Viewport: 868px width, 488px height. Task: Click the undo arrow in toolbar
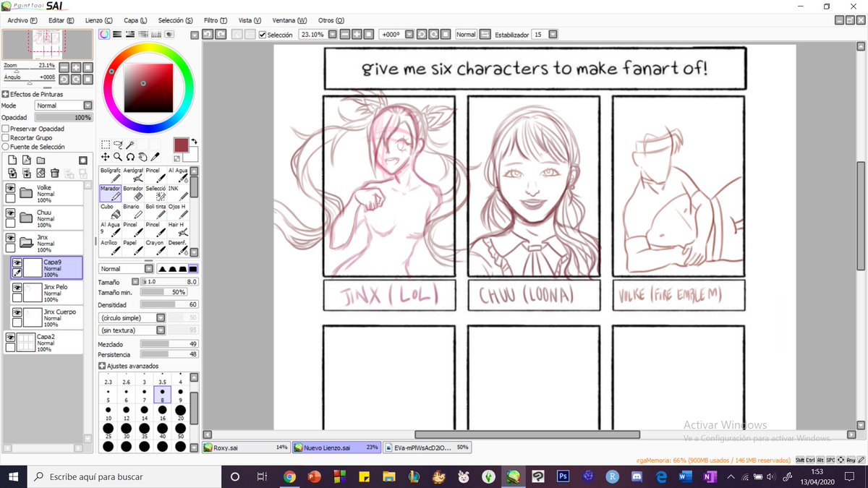[207, 34]
